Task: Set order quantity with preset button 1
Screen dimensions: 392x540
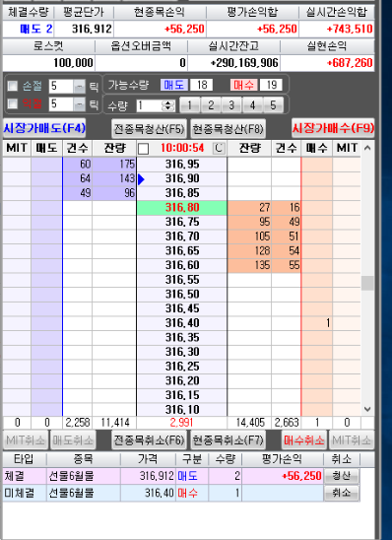Action: point(189,105)
